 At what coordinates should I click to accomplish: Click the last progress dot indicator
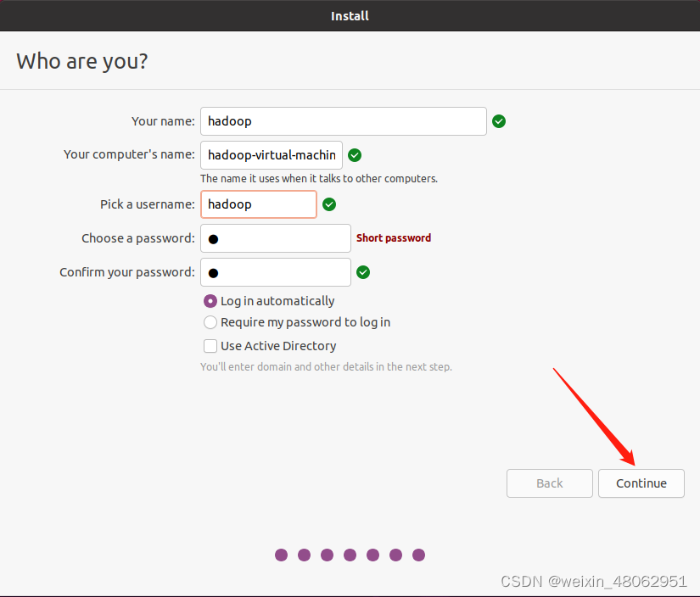coord(418,555)
